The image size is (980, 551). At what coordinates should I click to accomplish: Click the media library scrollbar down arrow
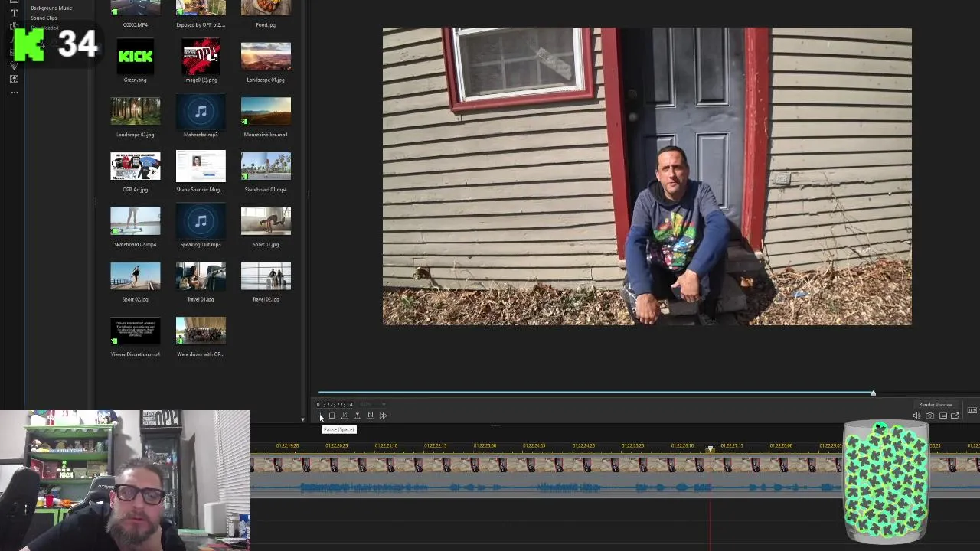point(302,419)
